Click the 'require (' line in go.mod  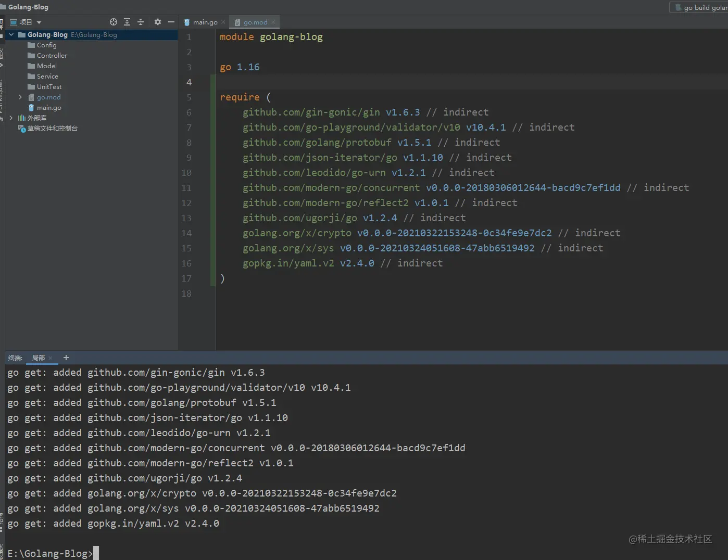245,97
